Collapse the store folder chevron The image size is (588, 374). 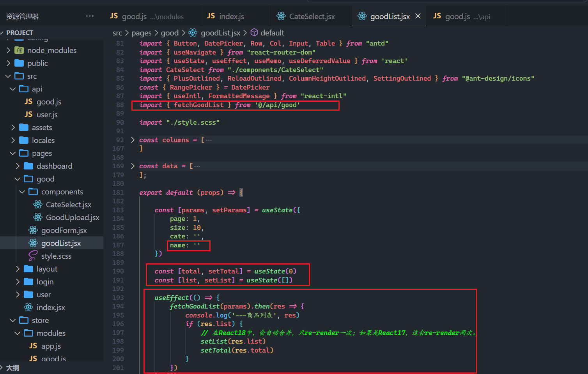(x=13, y=320)
